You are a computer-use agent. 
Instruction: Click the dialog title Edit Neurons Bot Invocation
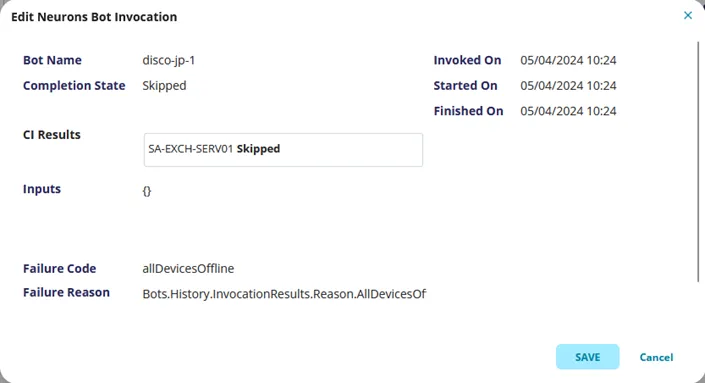[94, 17]
